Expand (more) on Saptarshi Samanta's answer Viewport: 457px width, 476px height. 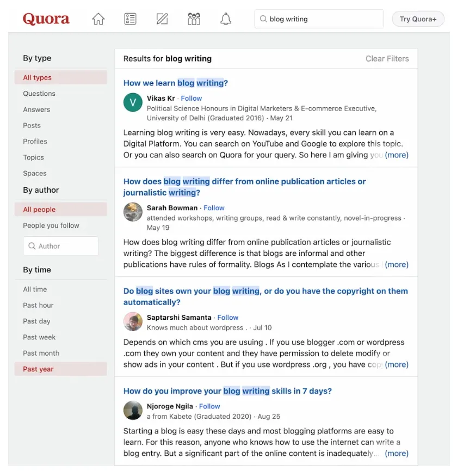point(397,364)
